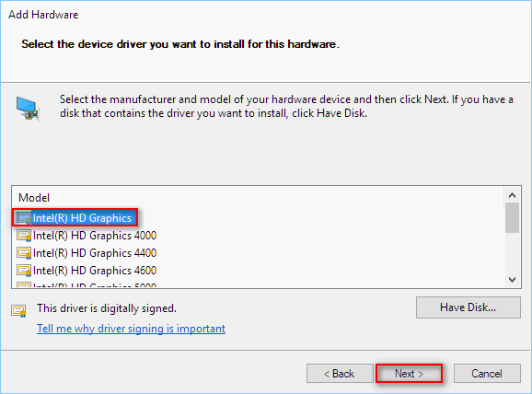Open driver signing importance link
The image size is (532, 394).
(x=131, y=329)
